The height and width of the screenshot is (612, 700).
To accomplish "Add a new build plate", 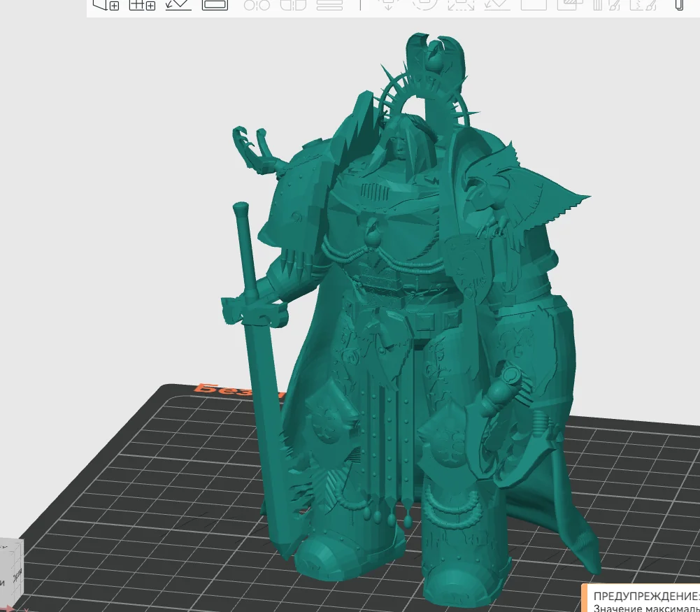I will click(x=143, y=5).
